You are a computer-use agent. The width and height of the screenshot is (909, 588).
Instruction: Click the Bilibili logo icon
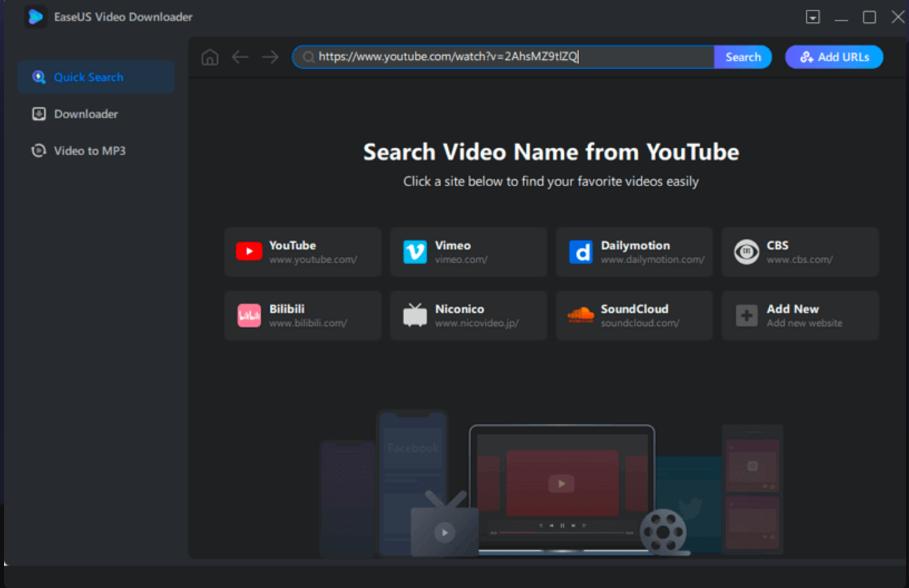[249, 316]
